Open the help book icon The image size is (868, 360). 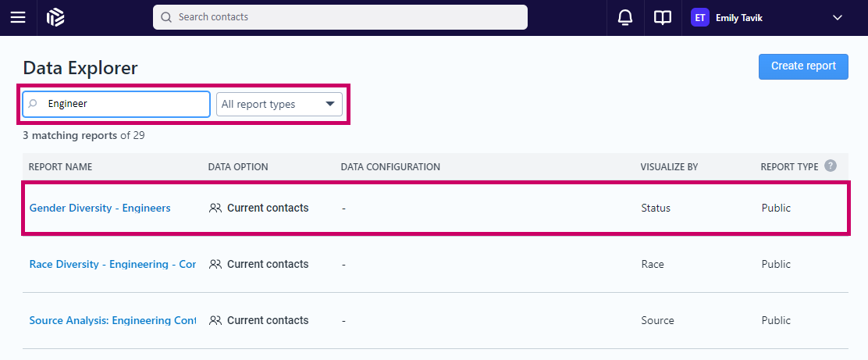(x=662, y=18)
